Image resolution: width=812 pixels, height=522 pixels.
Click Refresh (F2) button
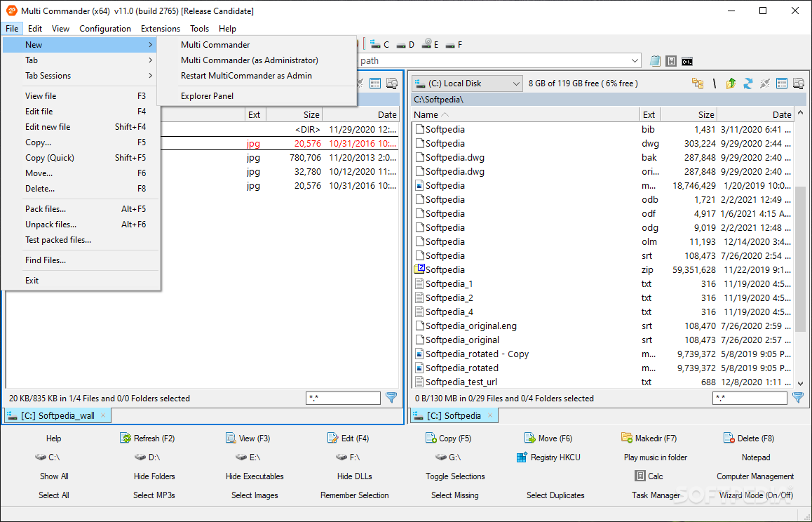[147, 439]
